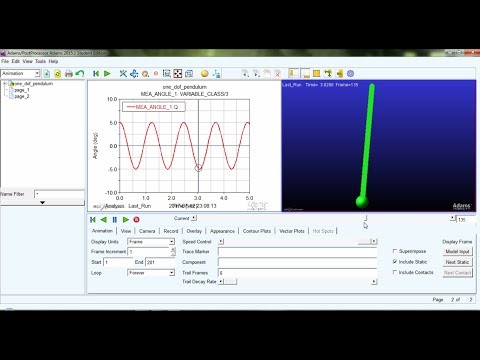Click the Trail Frames input field
The width and height of the screenshot is (480, 360).
pos(297,273)
